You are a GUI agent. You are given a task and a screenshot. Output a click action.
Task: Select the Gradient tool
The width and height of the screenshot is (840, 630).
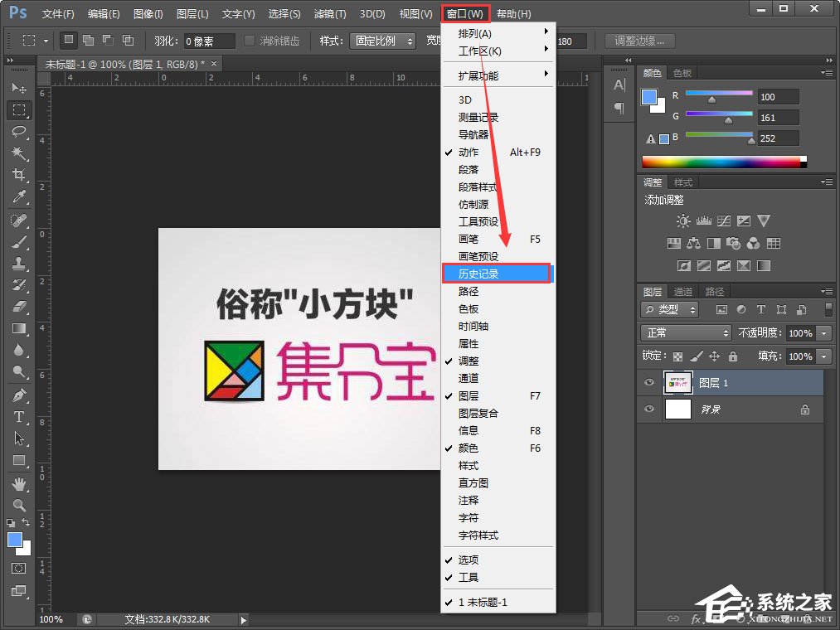tap(18, 328)
